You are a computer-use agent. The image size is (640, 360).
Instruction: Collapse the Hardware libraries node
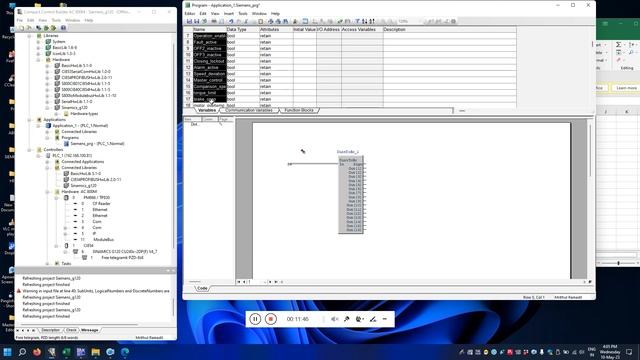(x=38, y=60)
